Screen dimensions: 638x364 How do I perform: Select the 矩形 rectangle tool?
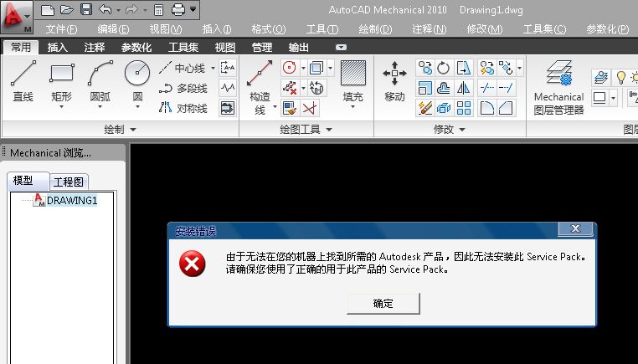pyautogui.click(x=61, y=84)
